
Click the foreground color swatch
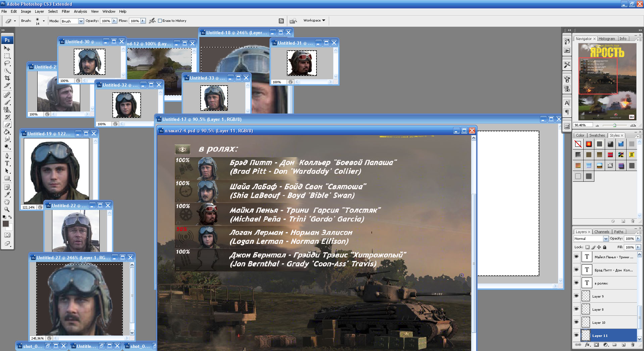tap(6, 224)
